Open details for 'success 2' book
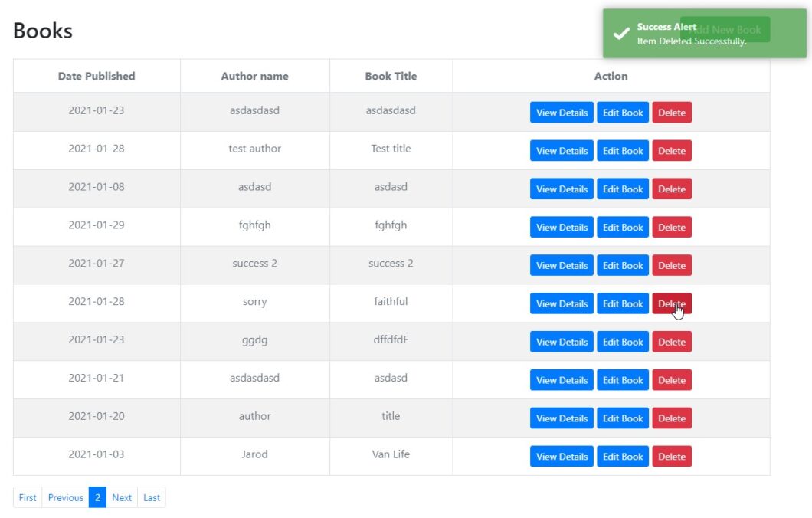The width and height of the screenshot is (812, 518). coord(562,266)
